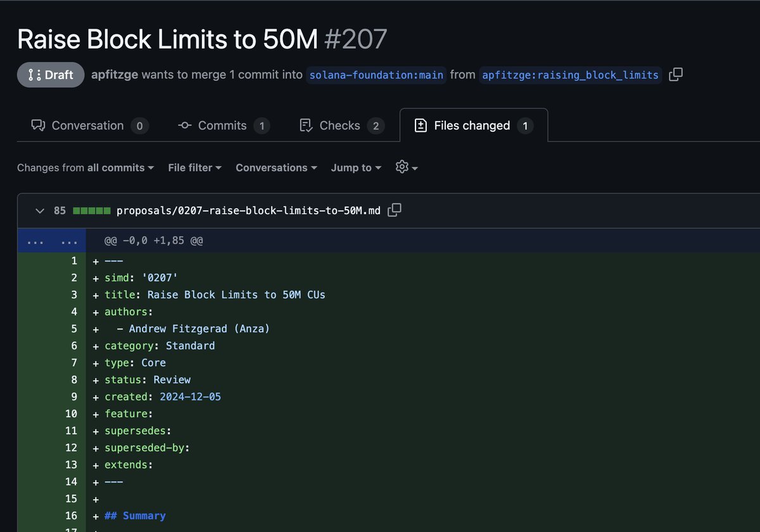760x532 pixels.
Task: Expand the diff context above line 1
Action: (51, 241)
